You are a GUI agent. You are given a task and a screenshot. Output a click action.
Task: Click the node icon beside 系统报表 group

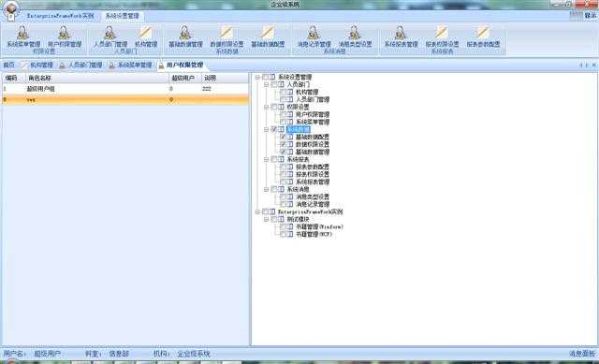[x=281, y=159]
